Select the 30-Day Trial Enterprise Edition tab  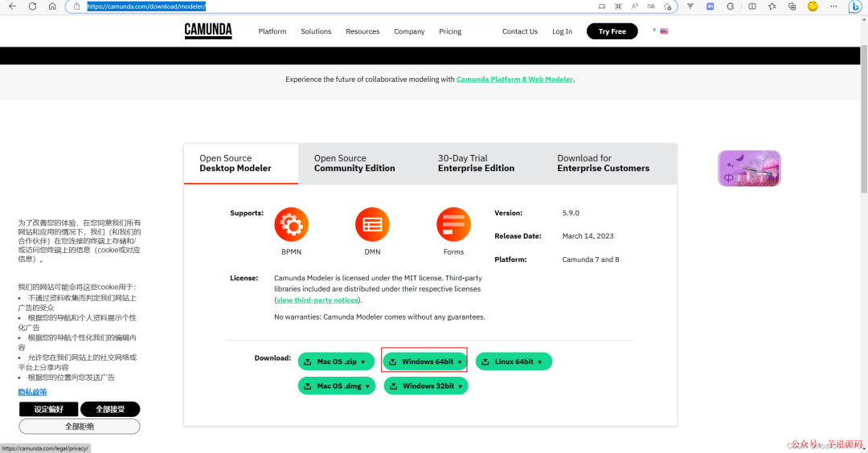click(x=476, y=163)
